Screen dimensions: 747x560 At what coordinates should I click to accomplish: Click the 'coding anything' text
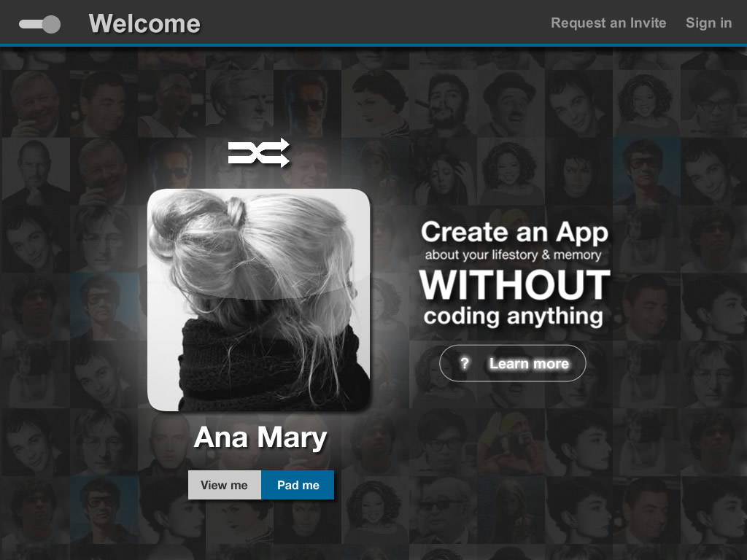coord(513,316)
